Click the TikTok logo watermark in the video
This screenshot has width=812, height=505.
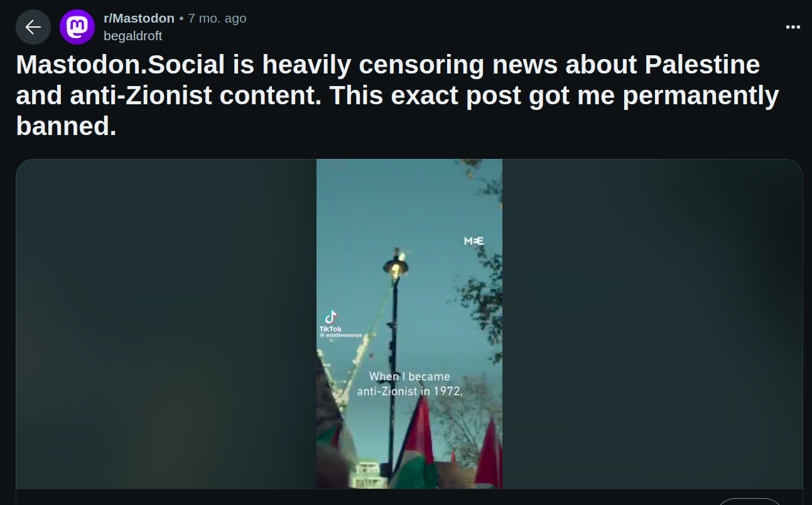coord(331,317)
